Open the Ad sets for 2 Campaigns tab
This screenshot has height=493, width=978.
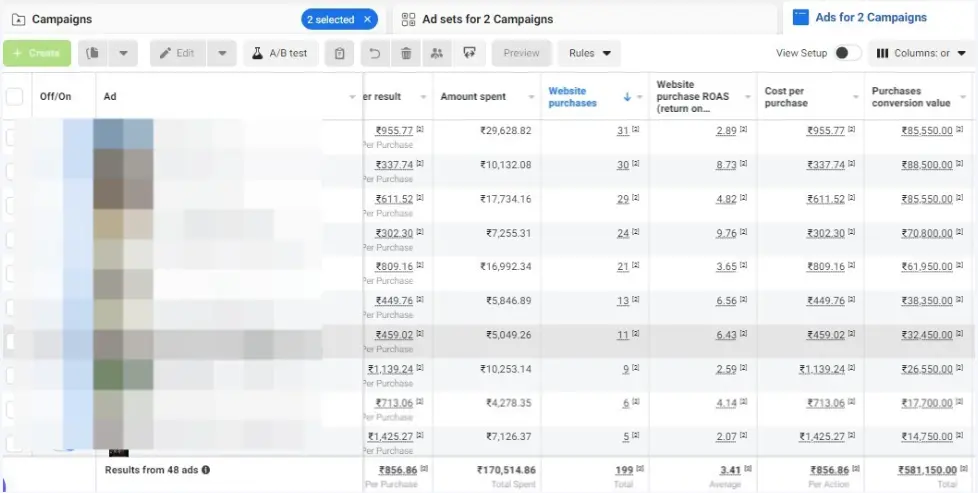click(487, 19)
